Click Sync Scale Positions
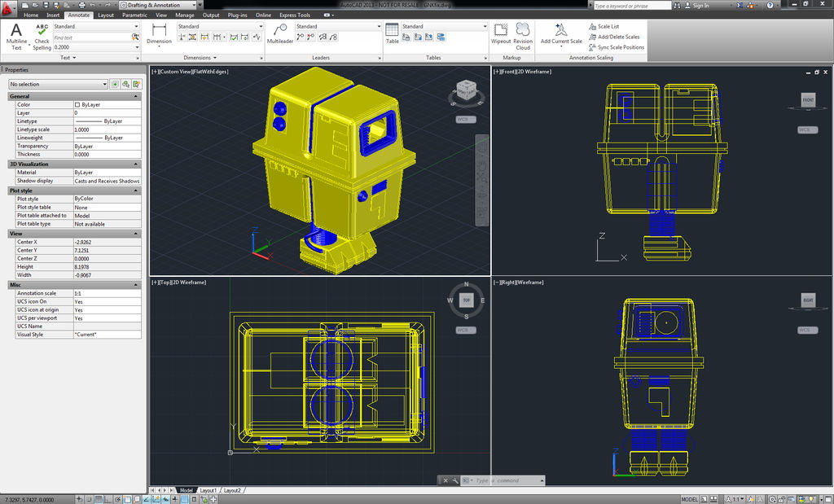 click(x=616, y=47)
